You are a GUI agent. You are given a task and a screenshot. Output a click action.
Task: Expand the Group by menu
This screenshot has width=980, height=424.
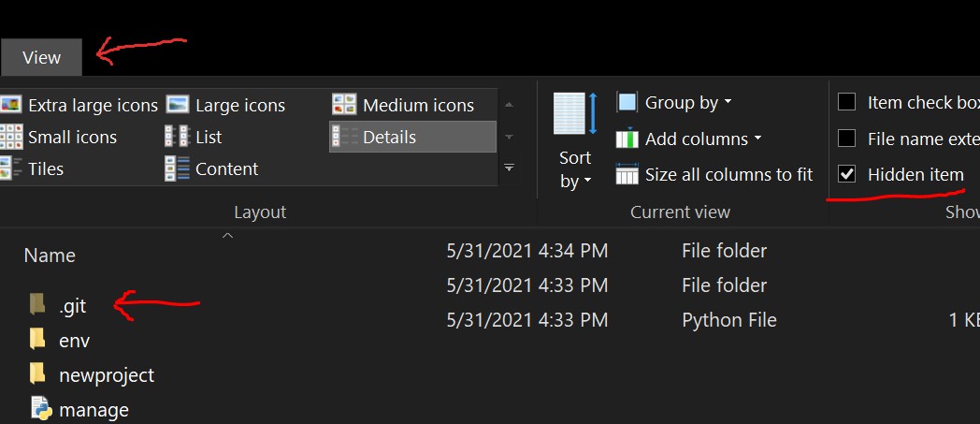click(x=675, y=103)
